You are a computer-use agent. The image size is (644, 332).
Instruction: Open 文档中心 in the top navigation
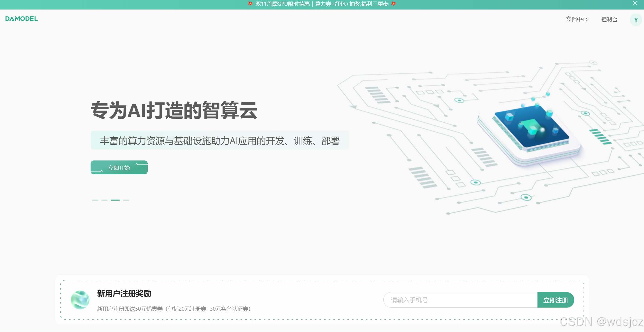[x=577, y=19]
